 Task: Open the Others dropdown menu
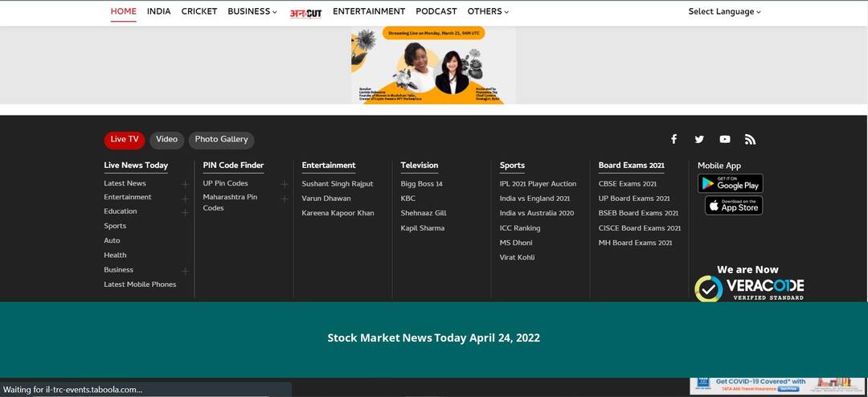point(488,11)
